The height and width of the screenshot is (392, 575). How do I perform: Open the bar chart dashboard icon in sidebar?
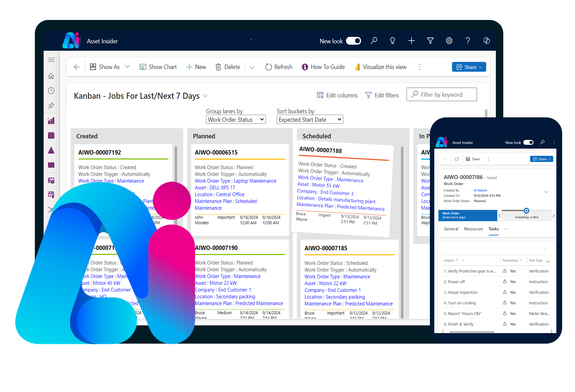click(x=51, y=121)
